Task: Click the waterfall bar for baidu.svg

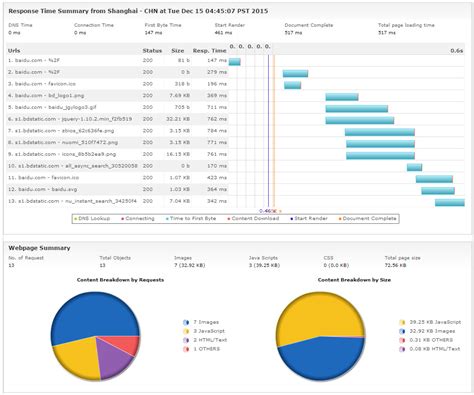Action: [x=438, y=191]
